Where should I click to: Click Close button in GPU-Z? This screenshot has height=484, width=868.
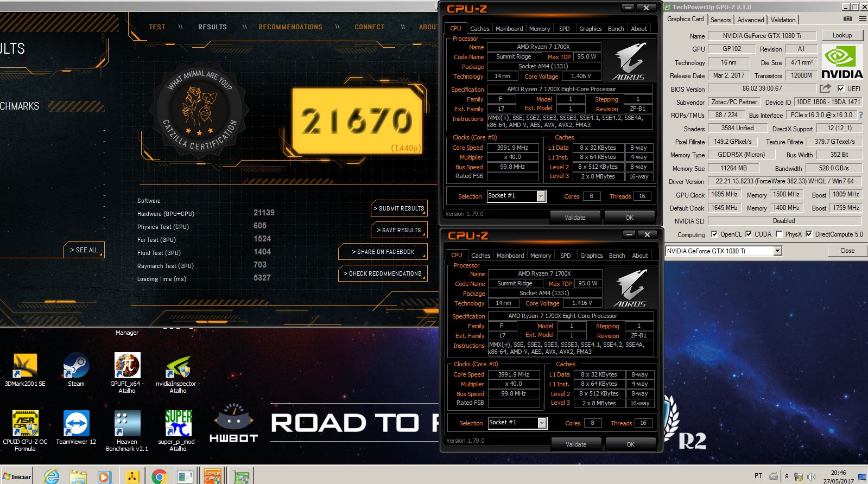coord(847,251)
